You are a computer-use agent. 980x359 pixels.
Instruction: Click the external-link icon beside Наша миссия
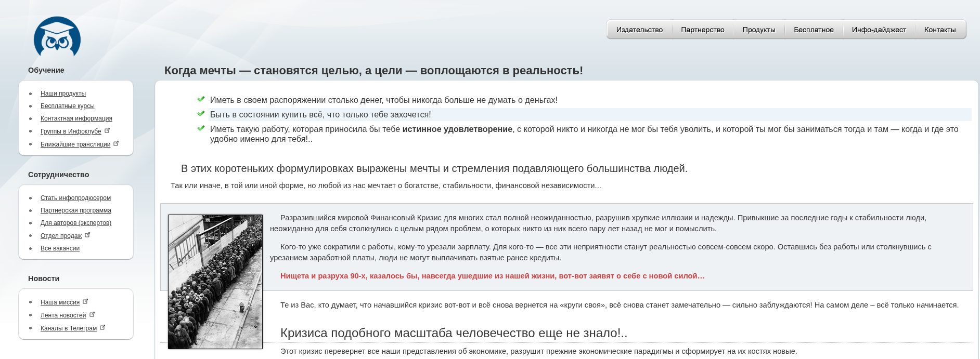85,301
